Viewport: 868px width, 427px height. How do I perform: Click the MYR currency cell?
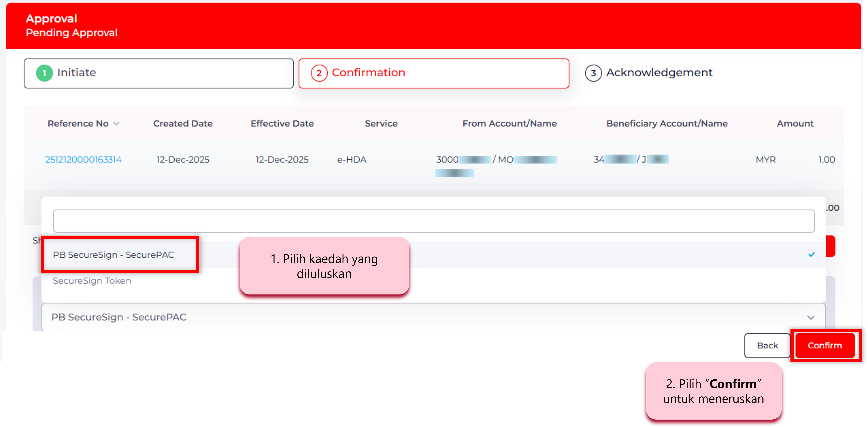click(765, 159)
